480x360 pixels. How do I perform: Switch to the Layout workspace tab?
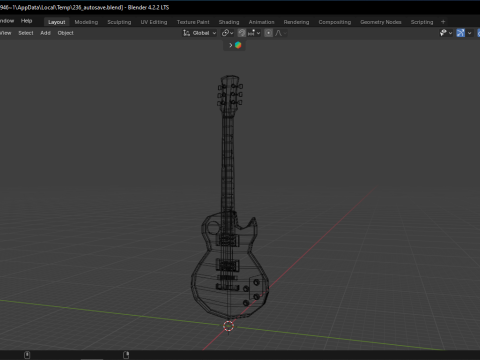[x=56, y=22]
